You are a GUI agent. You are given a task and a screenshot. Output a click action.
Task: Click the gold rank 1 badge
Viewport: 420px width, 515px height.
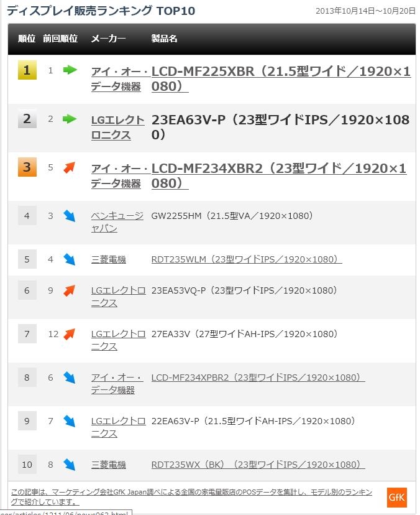click(27, 70)
